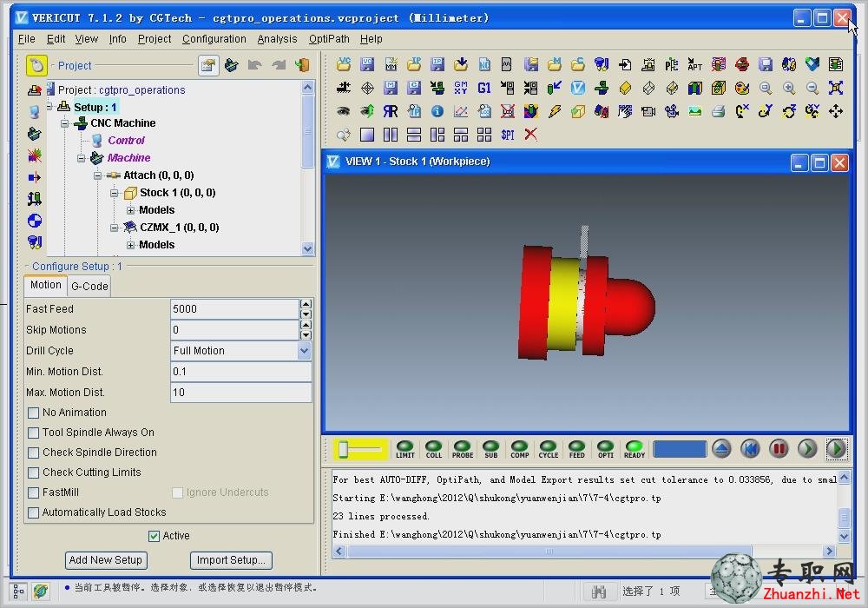
Task: Enable Automatically Load Stocks
Action: [x=33, y=512]
